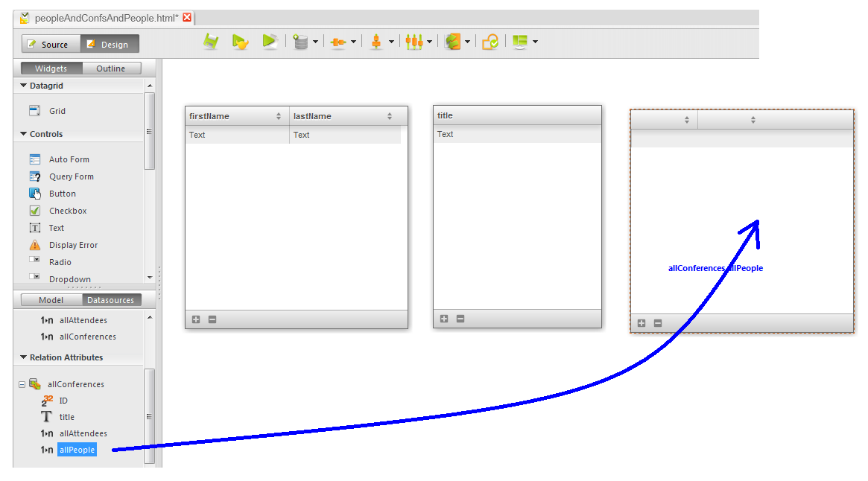Switch to Source view

tap(51, 44)
